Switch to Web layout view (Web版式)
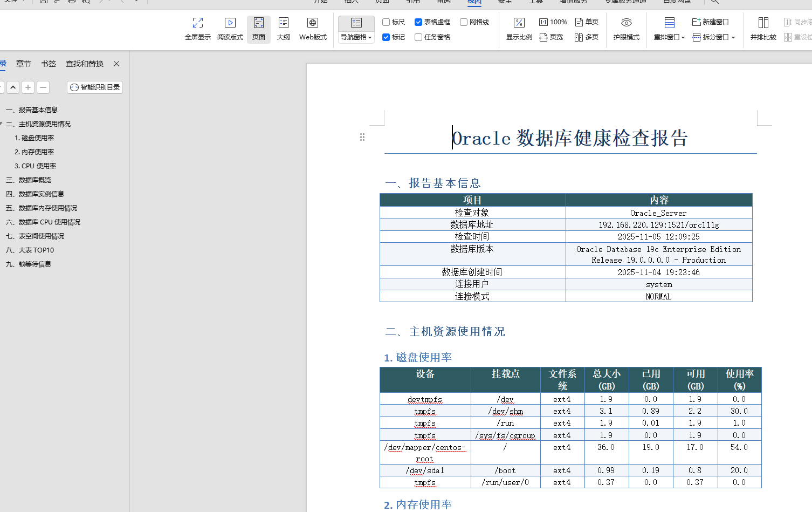This screenshot has height=512, width=812. [313, 29]
